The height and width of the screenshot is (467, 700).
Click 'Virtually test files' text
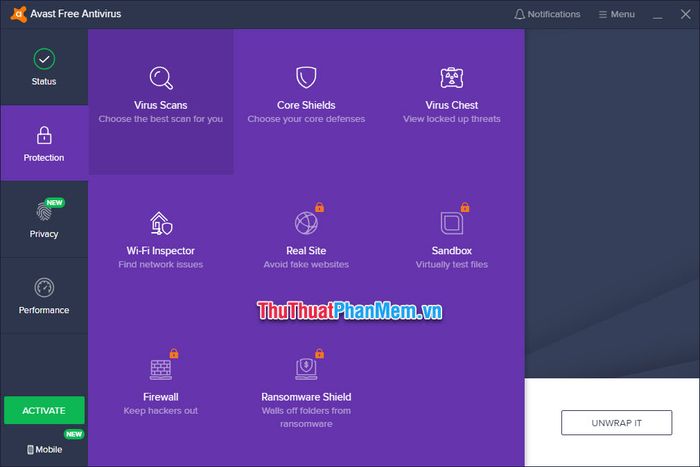point(452,264)
